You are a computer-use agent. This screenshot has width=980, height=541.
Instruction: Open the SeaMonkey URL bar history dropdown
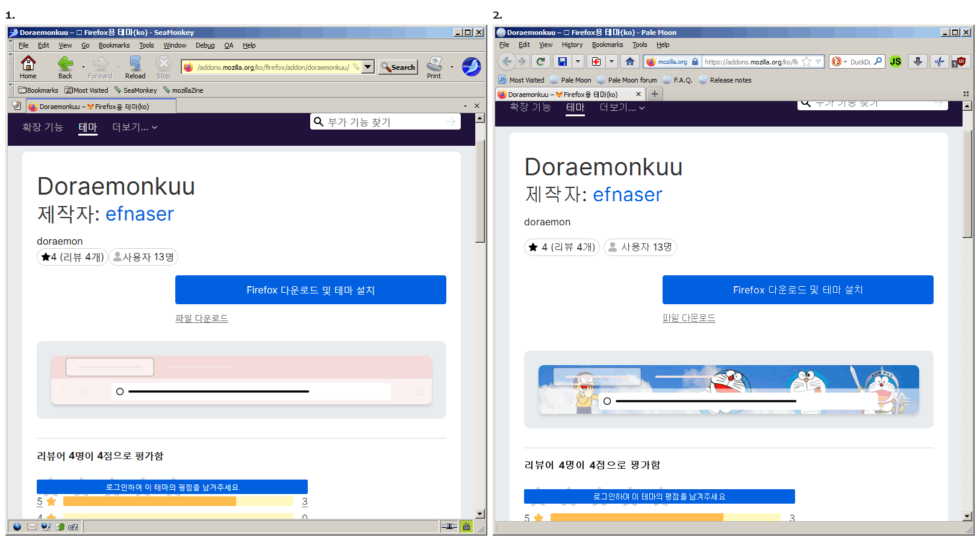coord(368,67)
